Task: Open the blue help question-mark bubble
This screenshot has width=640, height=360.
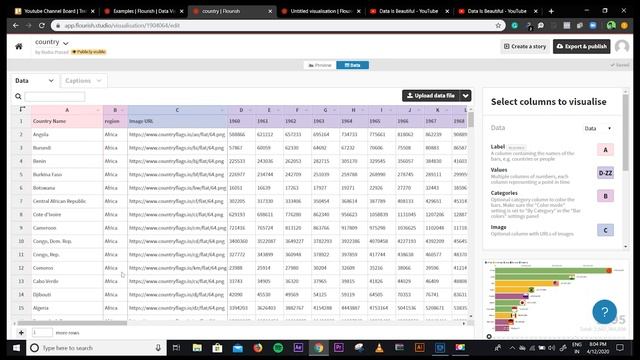Action: [x=604, y=312]
